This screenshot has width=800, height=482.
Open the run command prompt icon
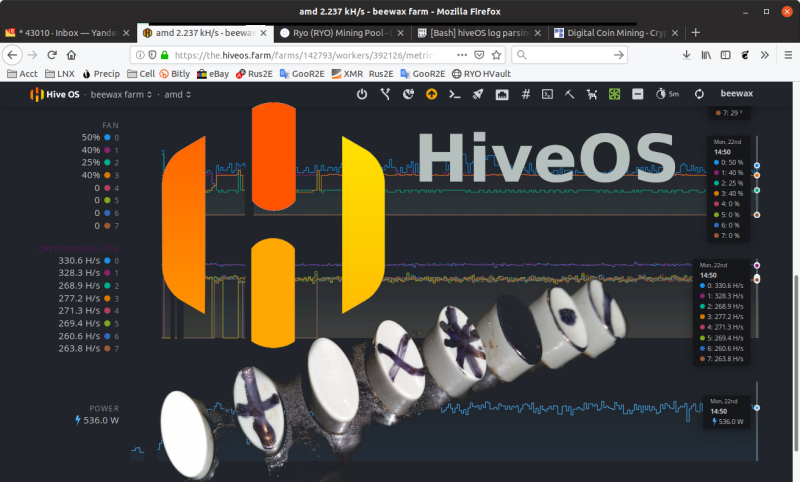click(x=455, y=94)
